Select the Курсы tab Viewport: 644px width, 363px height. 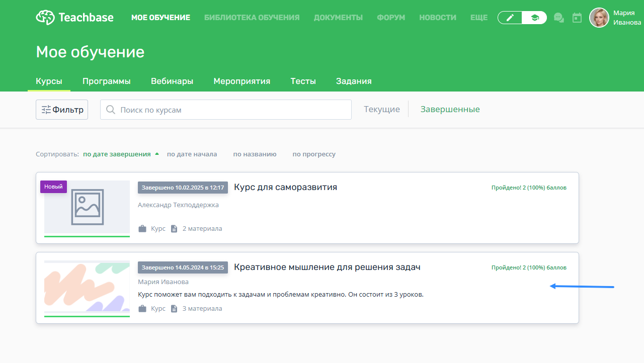click(49, 81)
